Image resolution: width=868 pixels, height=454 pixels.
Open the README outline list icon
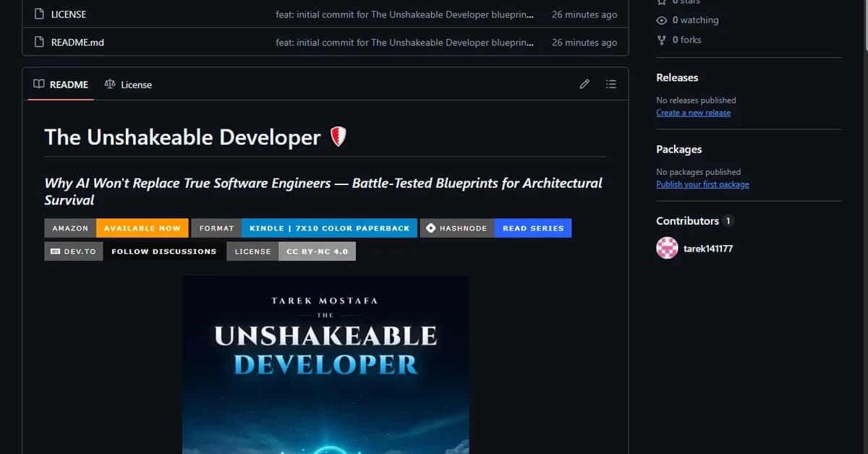click(610, 85)
